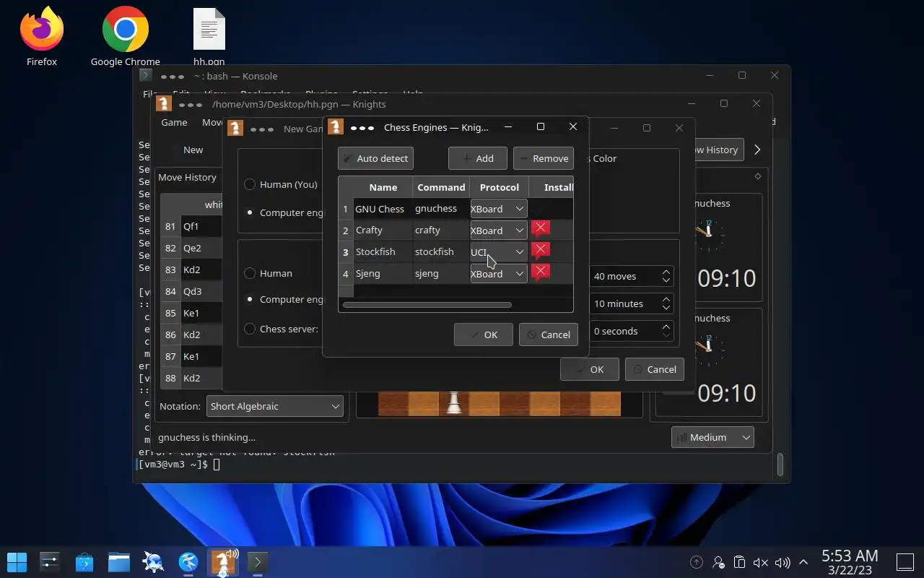Click red X icon in Sjeng row
The image size is (924, 578).
coord(540,273)
